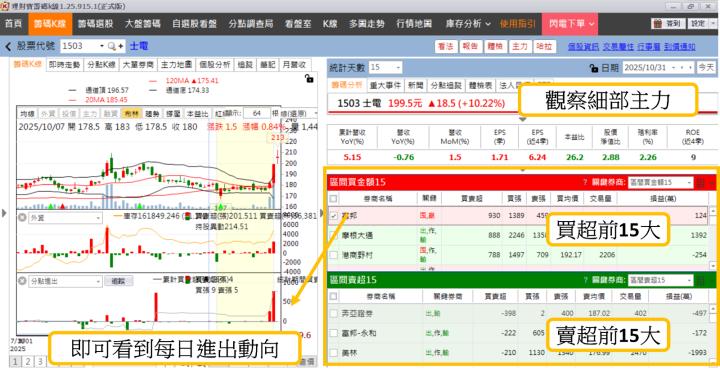Switch to the 重大事件 tab
The width and height of the screenshot is (720, 373).
385,85
